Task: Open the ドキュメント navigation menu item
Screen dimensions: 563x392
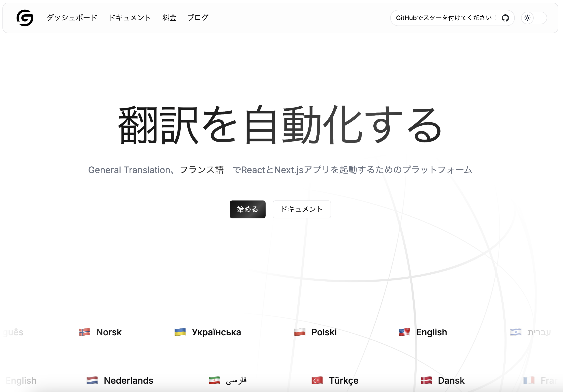Action: [x=130, y=18]
